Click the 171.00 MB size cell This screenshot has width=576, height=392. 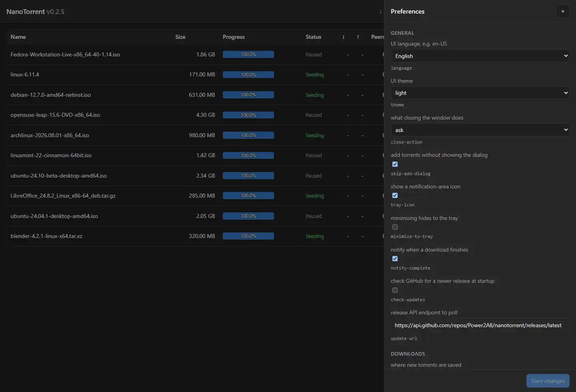coord(202,74)
